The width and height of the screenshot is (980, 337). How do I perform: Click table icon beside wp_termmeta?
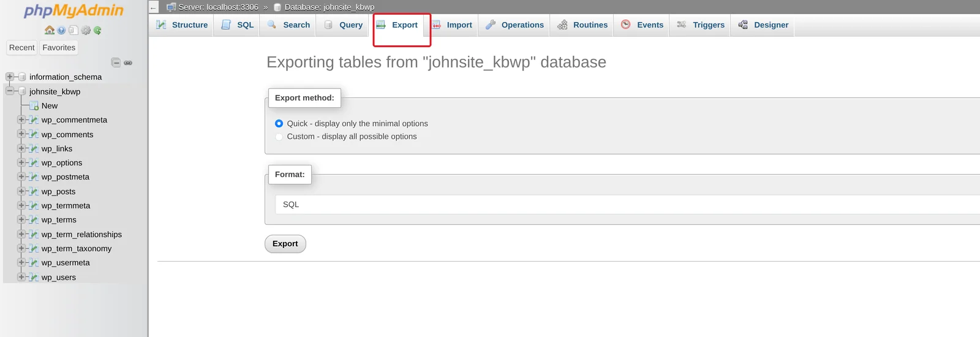point(34,205)
